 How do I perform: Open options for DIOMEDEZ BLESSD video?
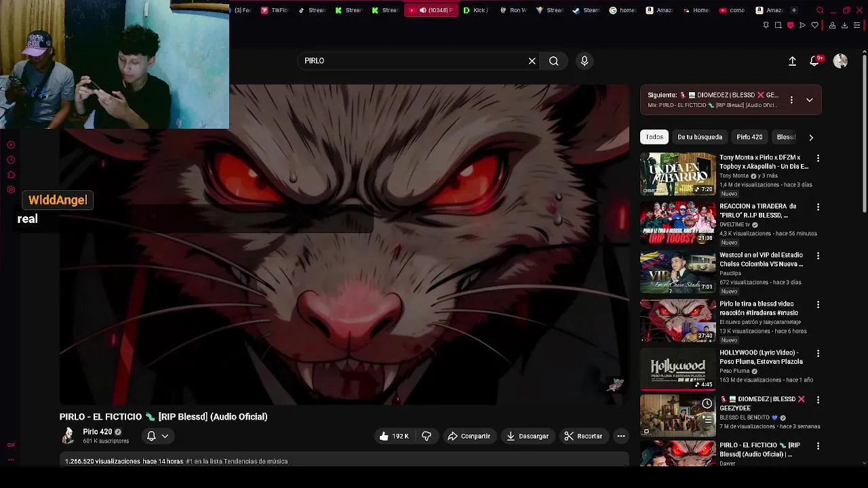pos(818,400)
